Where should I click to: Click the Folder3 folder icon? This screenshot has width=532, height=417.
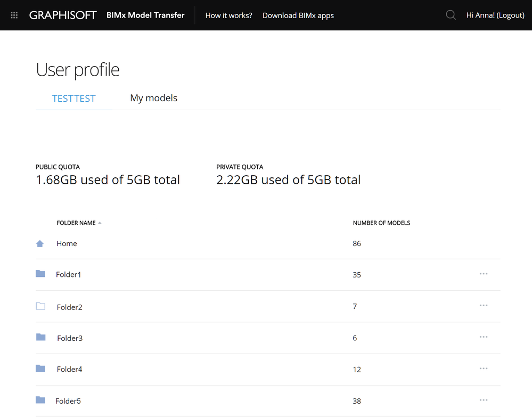(x=40, y=337)
